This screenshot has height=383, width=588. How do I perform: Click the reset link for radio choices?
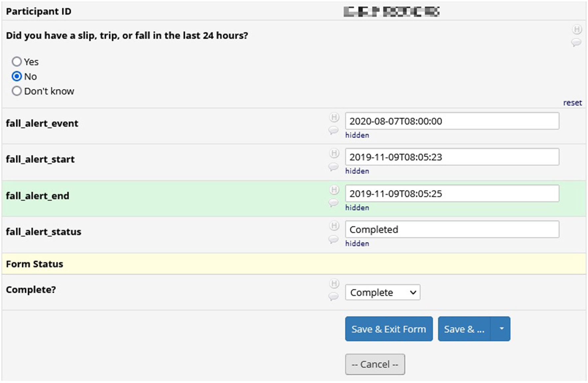point(572,103)
